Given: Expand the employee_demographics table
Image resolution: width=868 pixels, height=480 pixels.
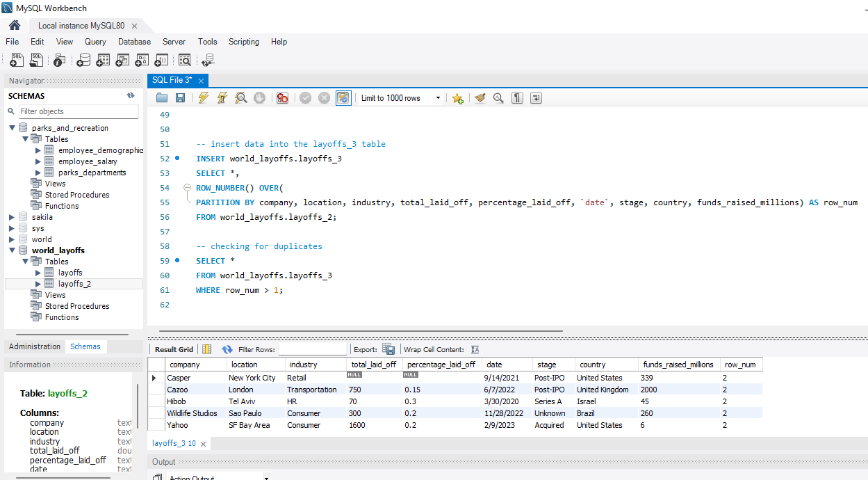Looking at the screenshot, I should click(38, 150).
